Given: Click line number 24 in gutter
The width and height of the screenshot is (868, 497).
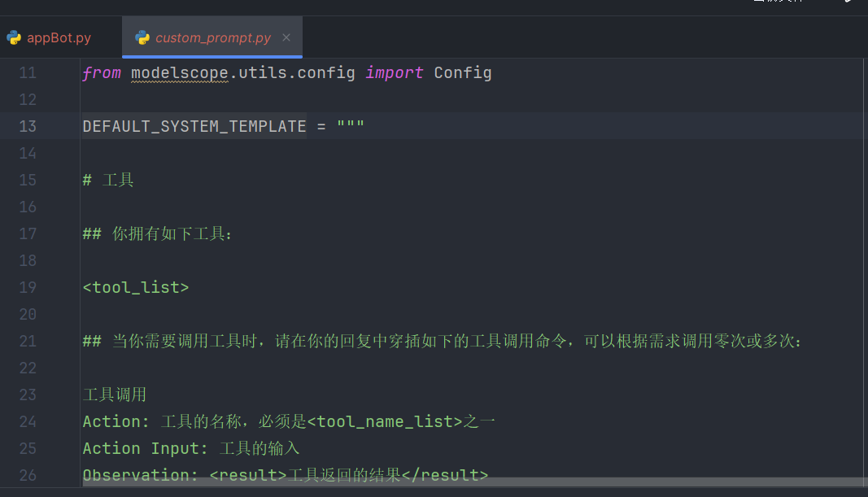Looking at the screenshot, I should click(x=28, y=421).
